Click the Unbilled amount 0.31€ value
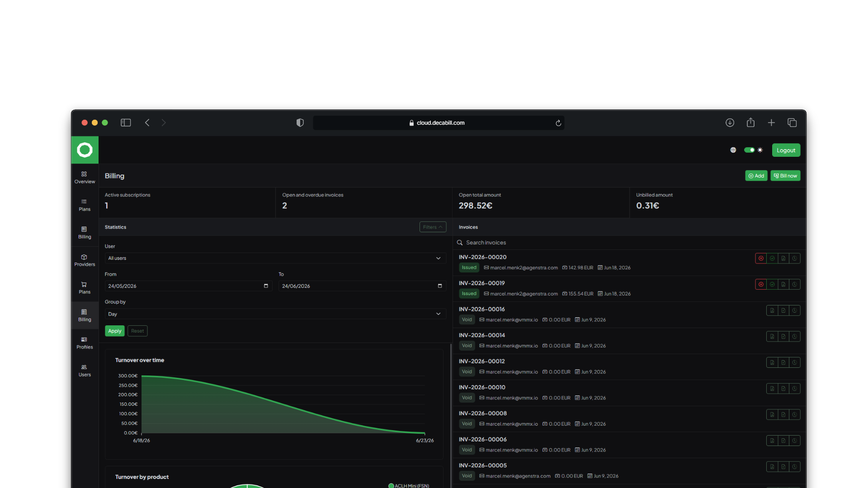 (647, 206)
